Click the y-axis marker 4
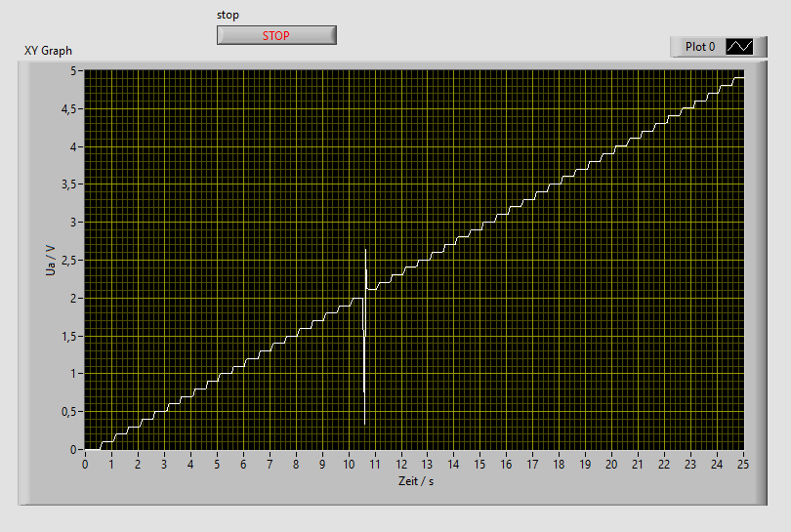The width and height of the screenshot is (791, 532). pyautogui.click(x=73, y=146)
